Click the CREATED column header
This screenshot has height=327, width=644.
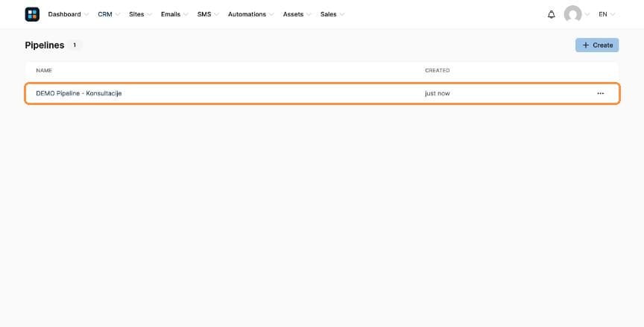438,71
